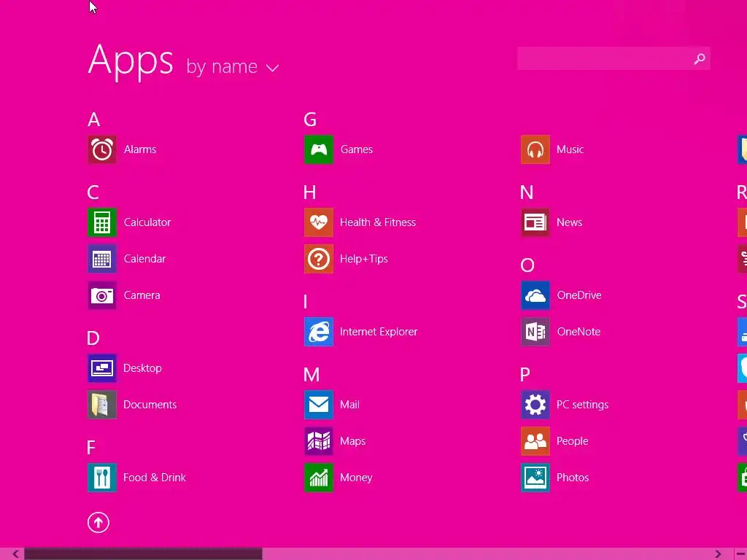Viewport: 747px width, 560px height.
Task: Select the letter M group header
Action: pyautogui.click(x=311, y=375)
